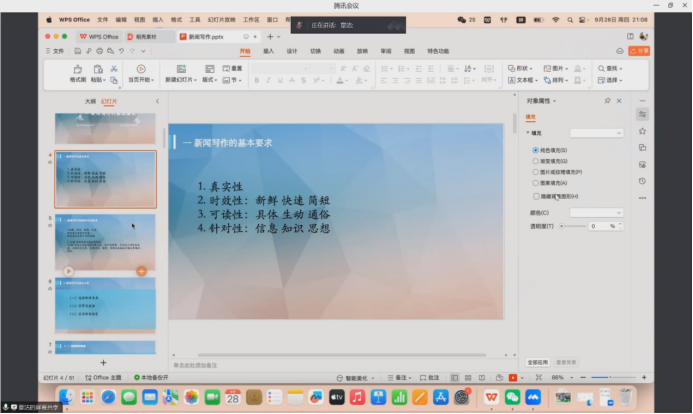Enable 隐藏背景图形 checkbox
Viewport: 693px width, 414px height.
[x=536, y=195]
